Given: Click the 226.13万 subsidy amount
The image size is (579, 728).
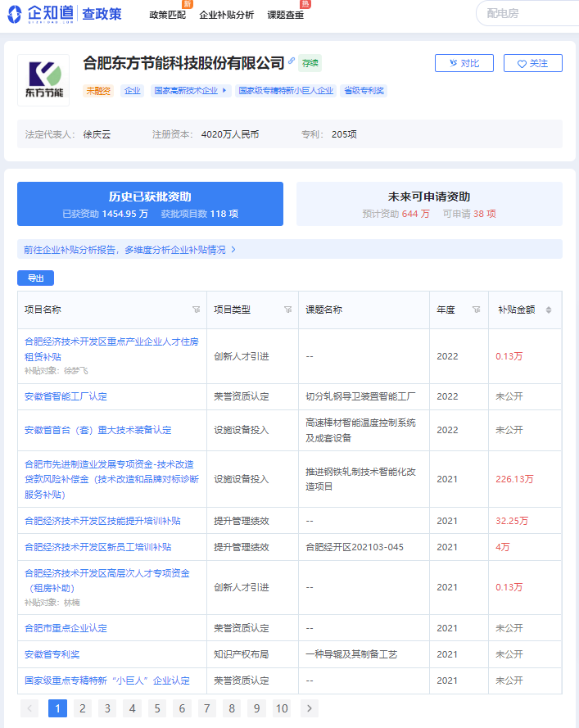Looking at the screenshot, I should click(x=514, y=479).
